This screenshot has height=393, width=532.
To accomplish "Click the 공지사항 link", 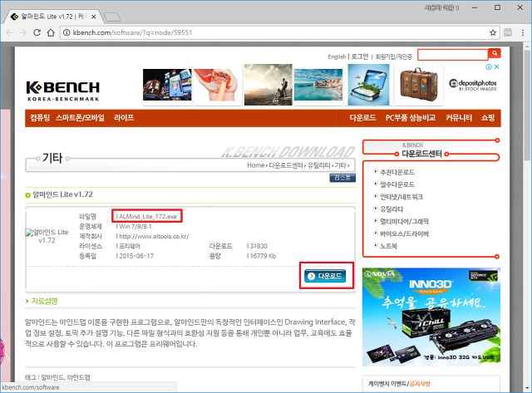I will tap(420, 384).
